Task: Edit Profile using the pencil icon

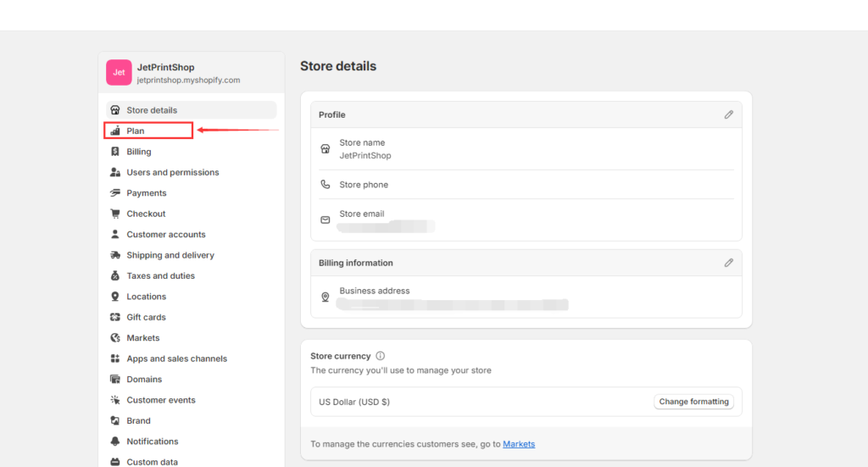Action: coord(728,114)
